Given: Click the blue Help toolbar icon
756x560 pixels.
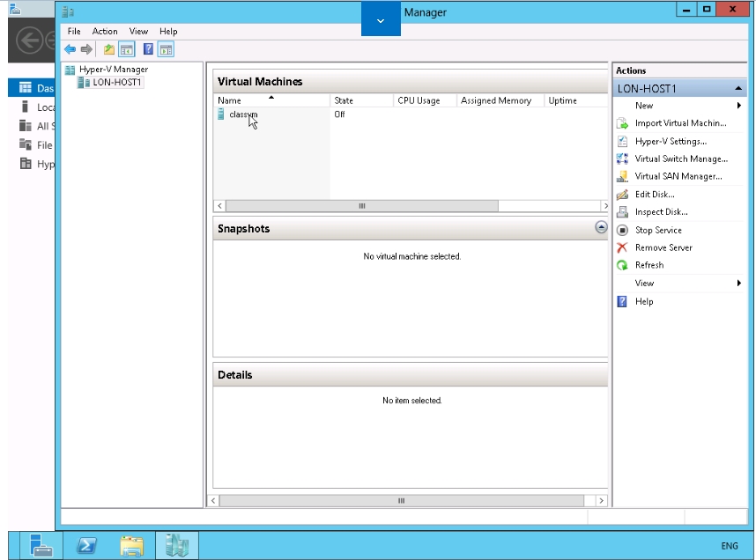Looking at the screenshot, I should tap(148, 49).
